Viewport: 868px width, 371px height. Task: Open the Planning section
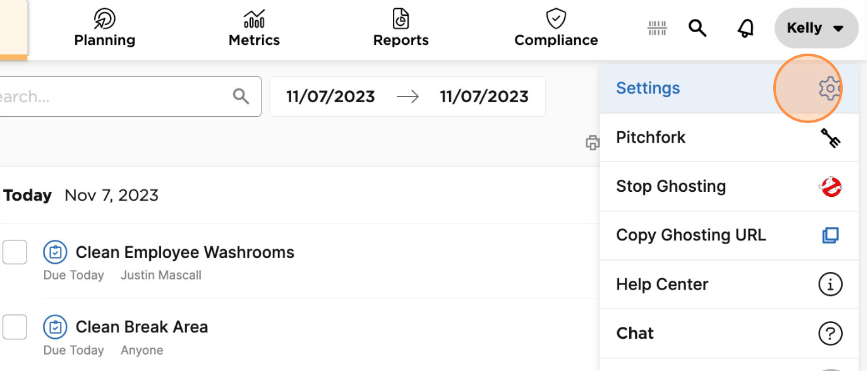coord(105,28)
